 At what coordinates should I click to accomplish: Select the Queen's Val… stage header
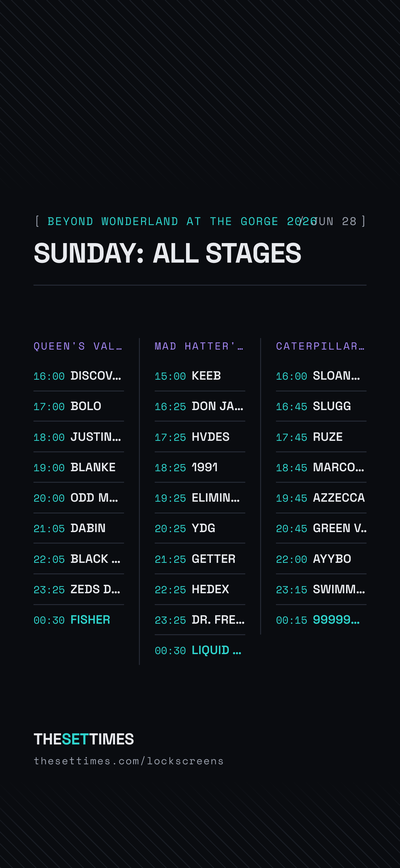click(78, 346)
